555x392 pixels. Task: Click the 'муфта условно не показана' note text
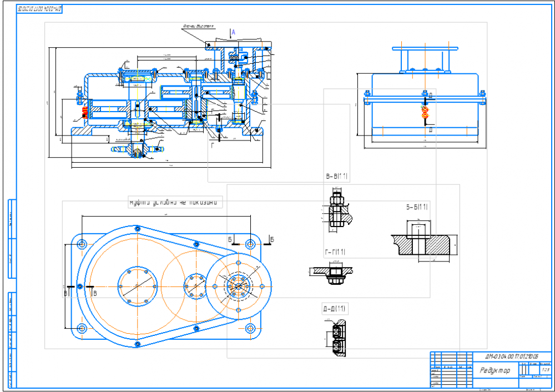click(x=173, y=203)
